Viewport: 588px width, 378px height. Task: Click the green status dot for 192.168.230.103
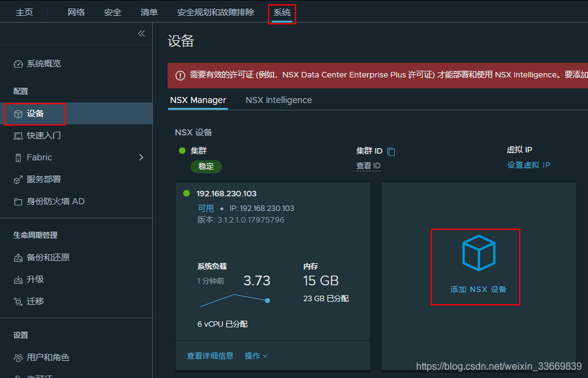(186, 193)
